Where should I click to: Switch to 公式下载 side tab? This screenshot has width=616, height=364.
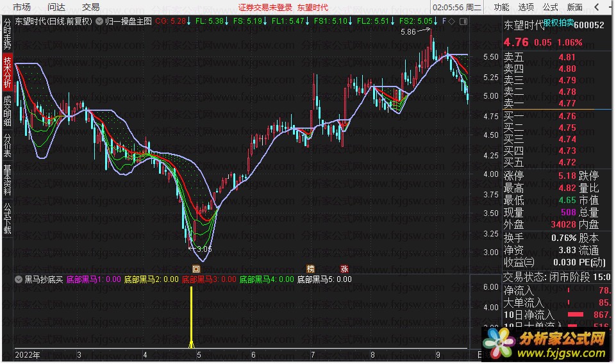[x=7, y=219]
